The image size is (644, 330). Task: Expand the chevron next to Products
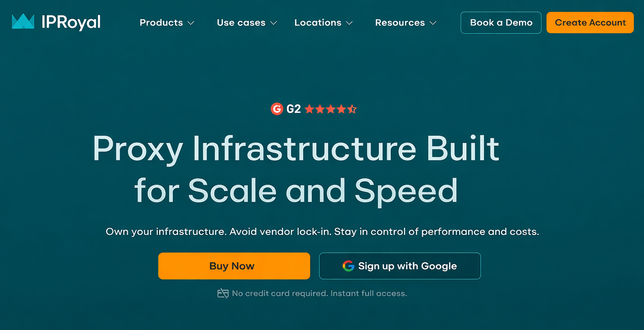191,23
